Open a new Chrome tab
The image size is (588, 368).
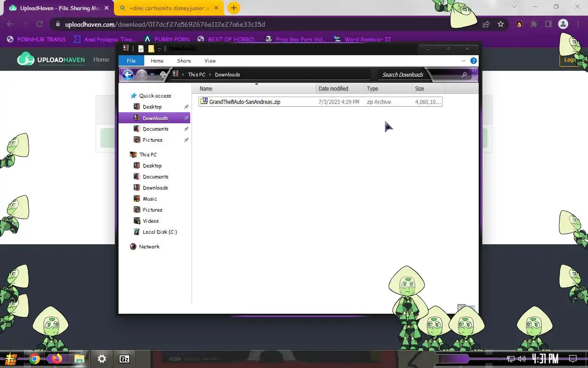(234, 8)
